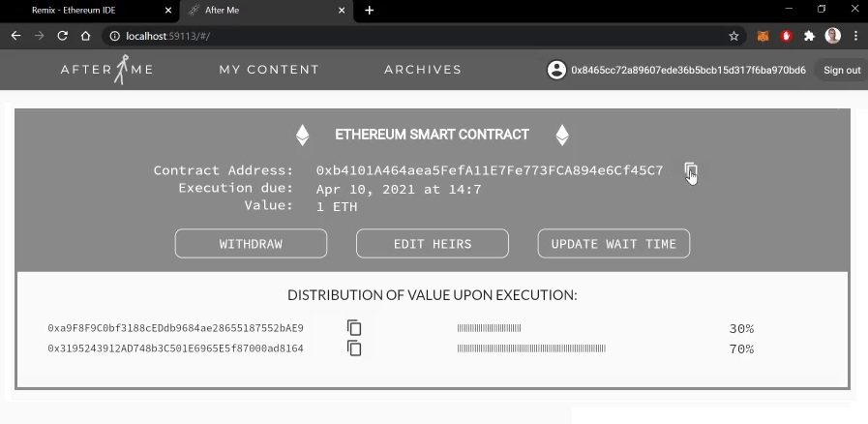
Task: Go forward to the next page
Action: tap(40, 36)
